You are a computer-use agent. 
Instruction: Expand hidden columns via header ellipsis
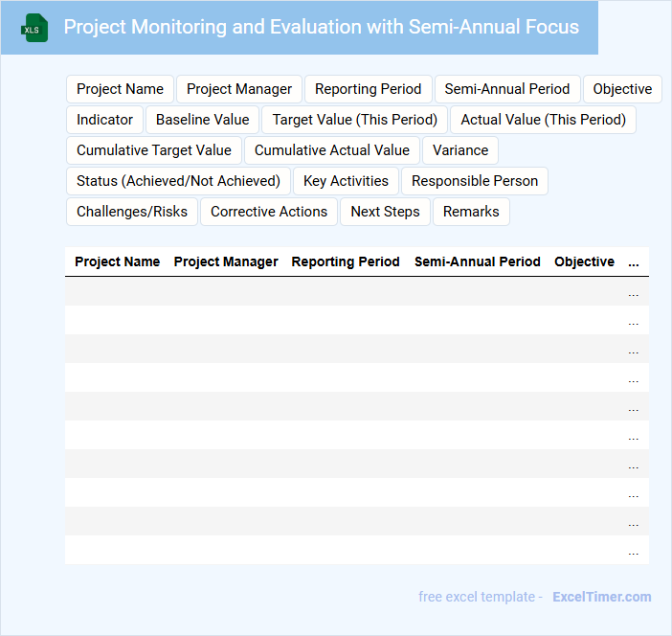pyautogui.click(x=634, y=262)
